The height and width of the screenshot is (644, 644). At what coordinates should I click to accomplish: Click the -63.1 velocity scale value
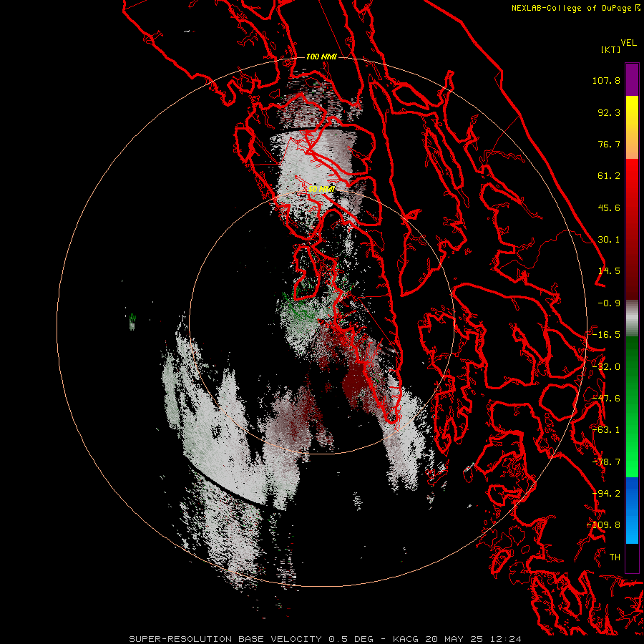pos(606,430)
